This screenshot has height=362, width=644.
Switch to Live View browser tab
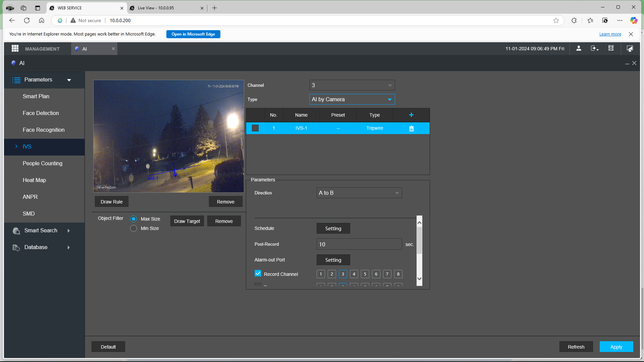tap(167, 8)
